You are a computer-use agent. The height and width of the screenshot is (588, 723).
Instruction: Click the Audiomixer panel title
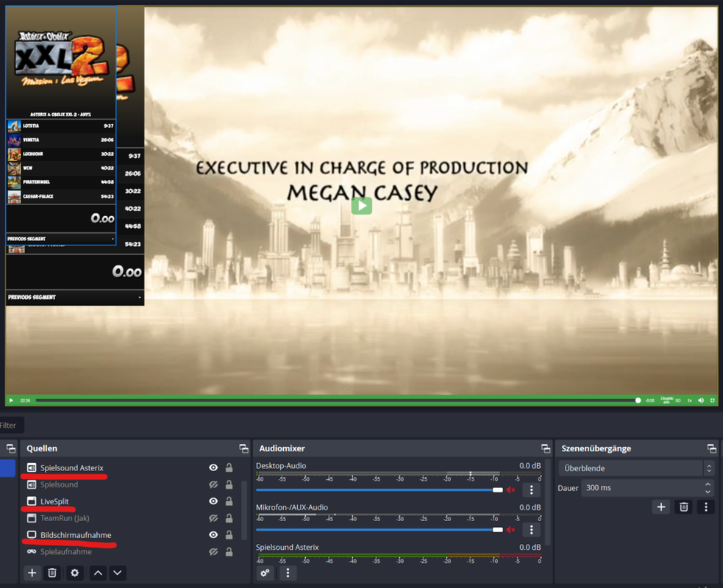point(282,448)
